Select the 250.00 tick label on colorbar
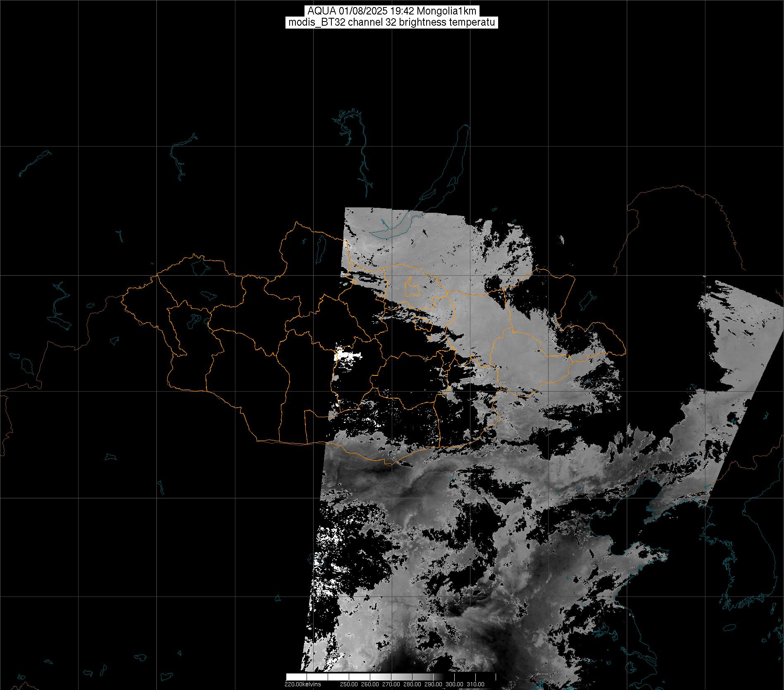The image size is (784, 690). click(x=348, y=684)
